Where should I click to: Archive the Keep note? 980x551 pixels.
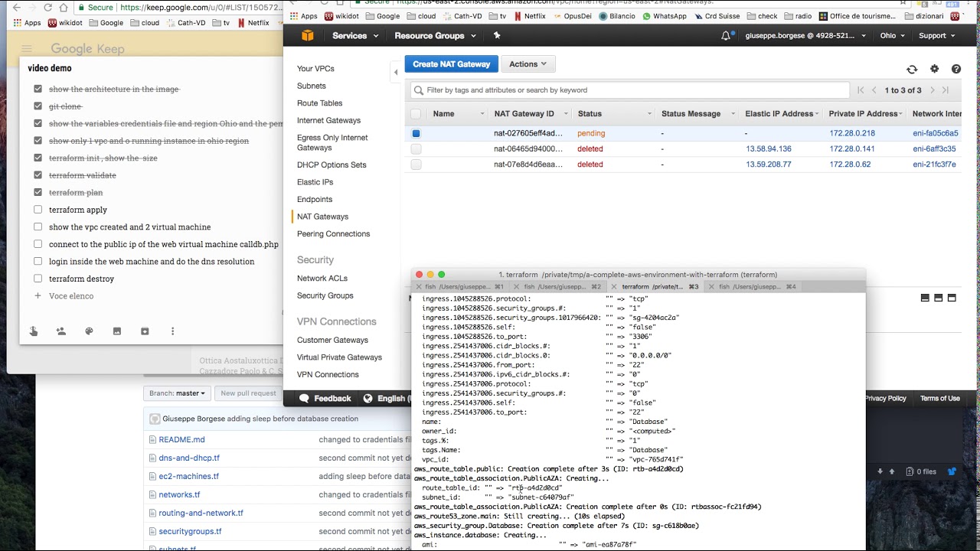click(145, 331)
